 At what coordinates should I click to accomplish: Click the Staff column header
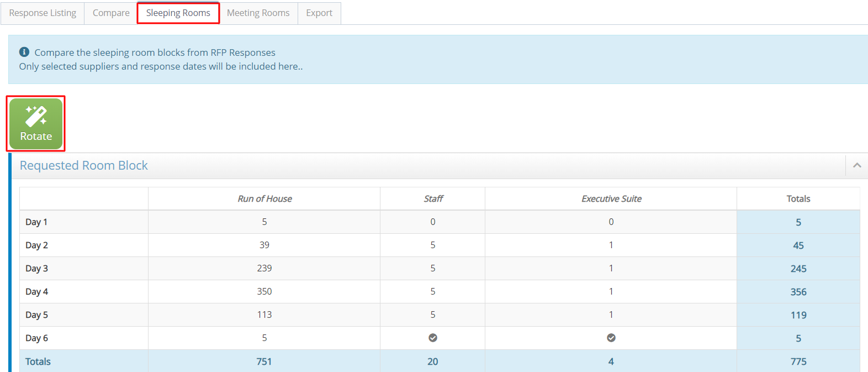(x=433, y=198)
